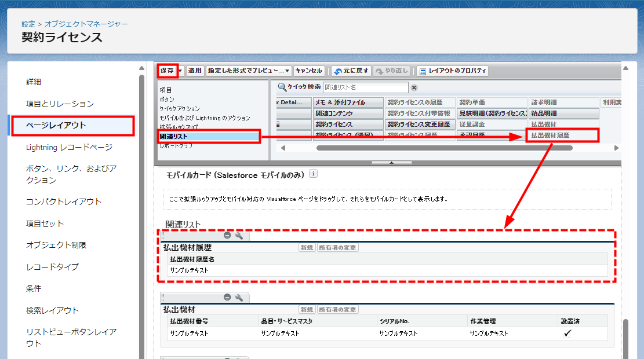Click the wrench icon on 払出機材履歴 list
The width and height of the screenshot is (644, 359).
pos(238,236)
